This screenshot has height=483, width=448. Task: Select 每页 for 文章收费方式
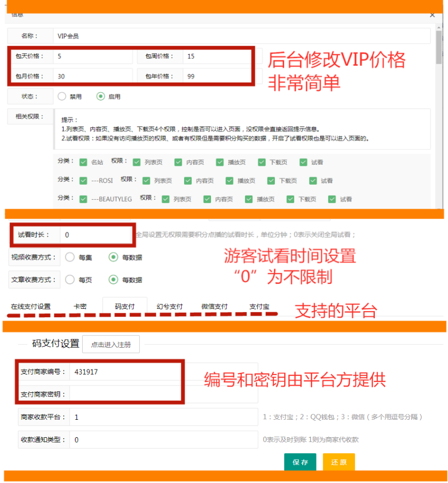70,280
